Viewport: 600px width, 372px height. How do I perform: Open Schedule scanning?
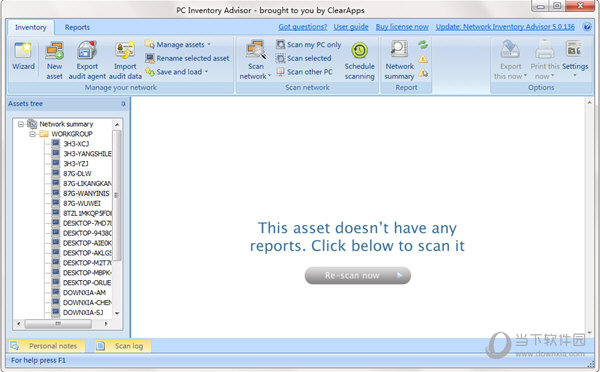tap(359, 60)
